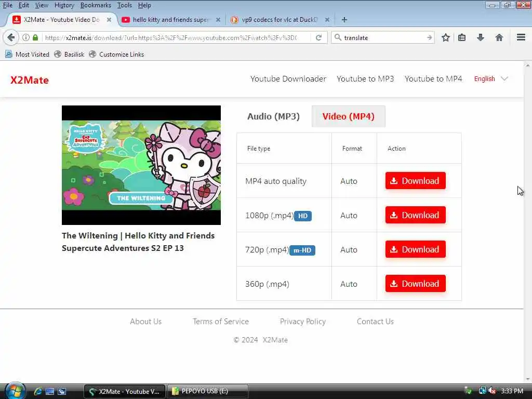Open the Privacy Policy footer link
Viewport: 532px width, 399px height.
point(303,321)
